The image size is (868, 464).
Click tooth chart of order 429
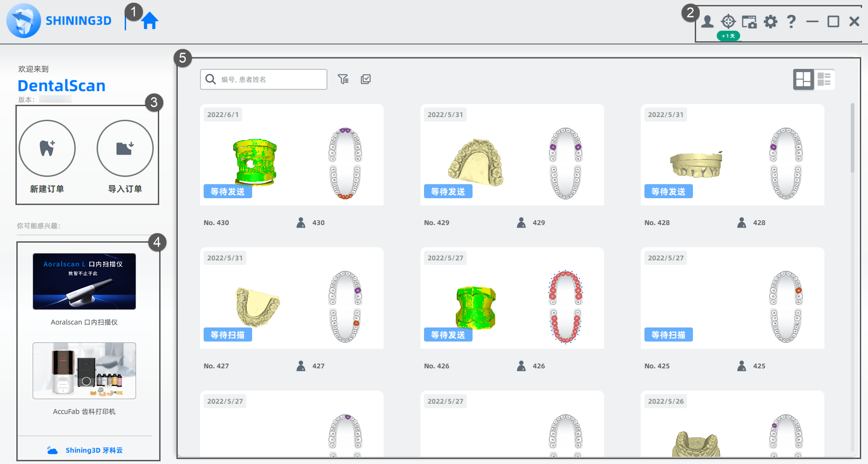pos(566,163)
